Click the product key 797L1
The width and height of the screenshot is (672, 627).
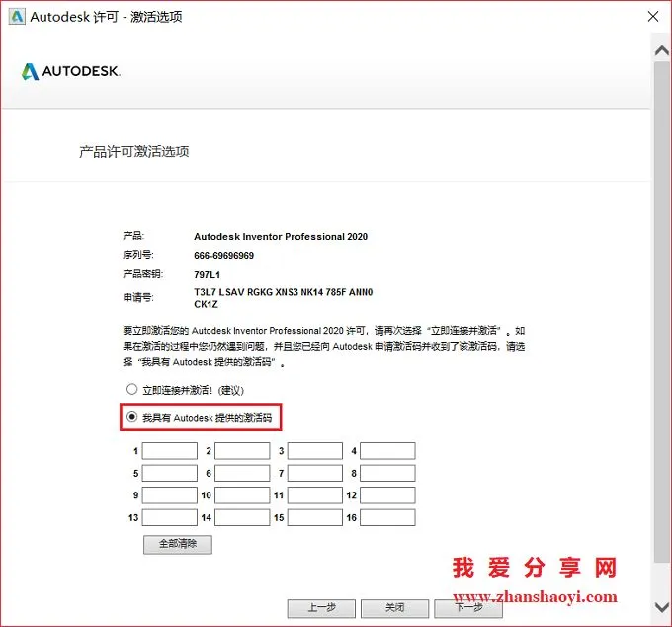point(207,275)
